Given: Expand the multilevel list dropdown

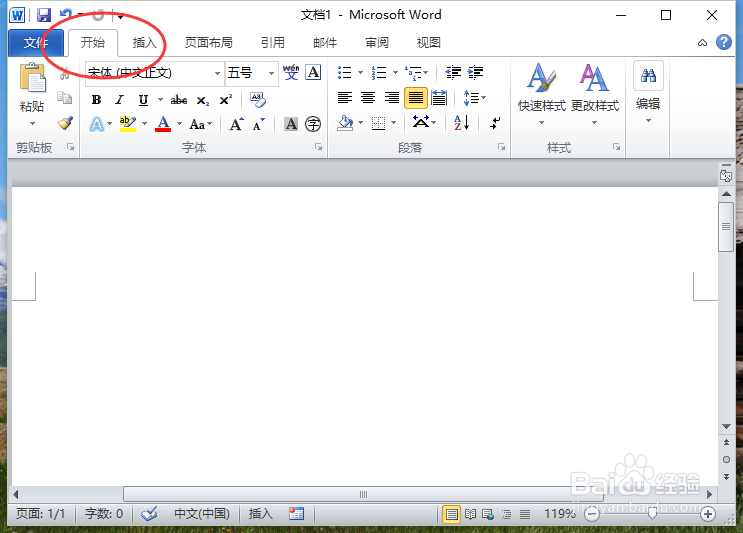Looking at the screenshot, I should tap(426, 72).
